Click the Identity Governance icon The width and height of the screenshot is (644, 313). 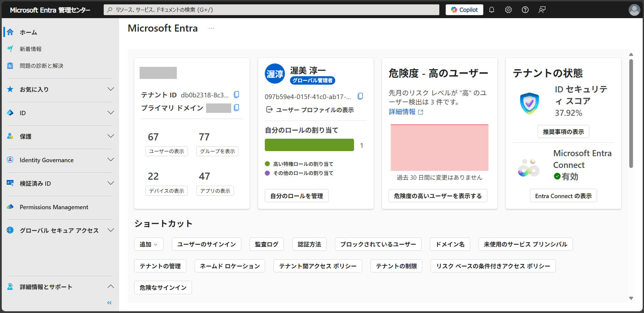pos(10,160)
